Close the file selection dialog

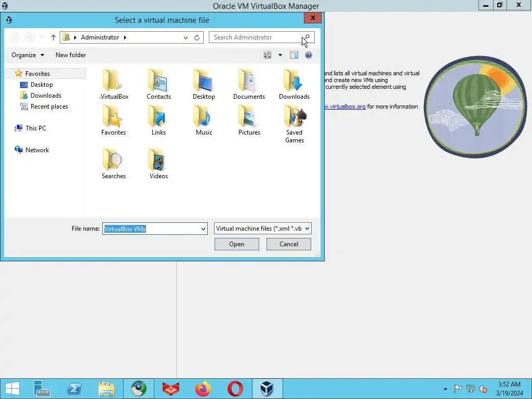pyautogui.click(x=312, y=18)
